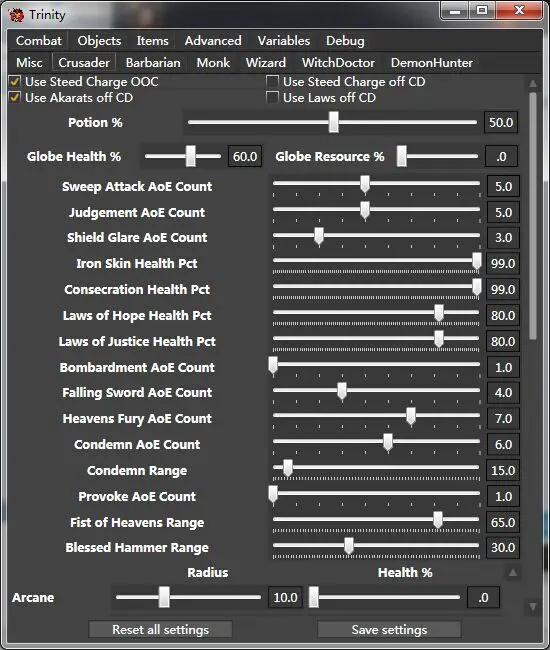
Task: Maximize the Trinity window
Action: pyautogui.click(x=482, y=10)
